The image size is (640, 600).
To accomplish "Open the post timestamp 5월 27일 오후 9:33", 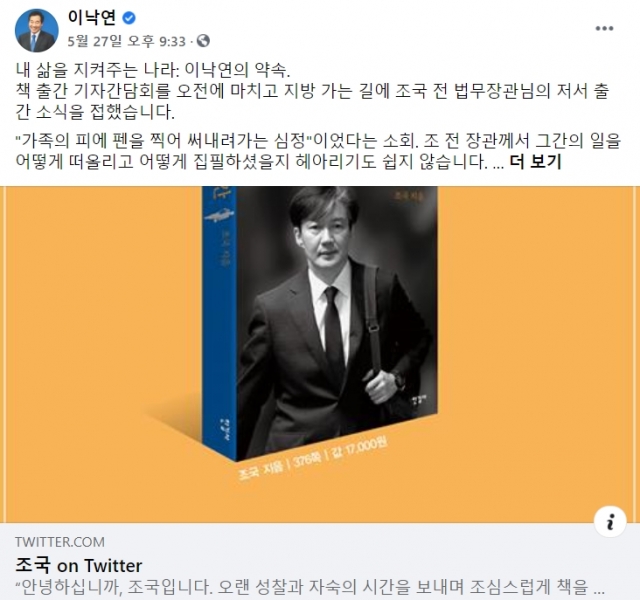I will click(x=127, y=41).
